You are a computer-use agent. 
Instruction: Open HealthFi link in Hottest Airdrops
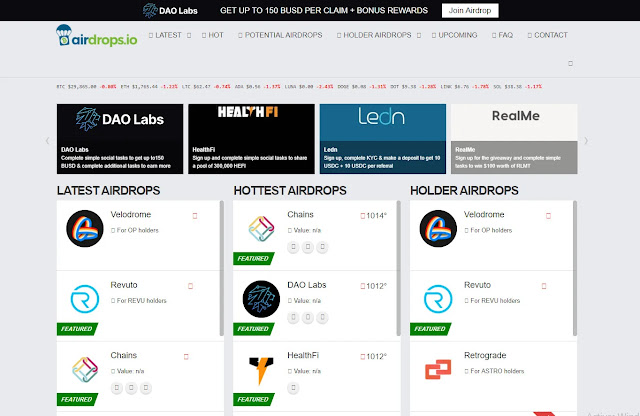303,355
